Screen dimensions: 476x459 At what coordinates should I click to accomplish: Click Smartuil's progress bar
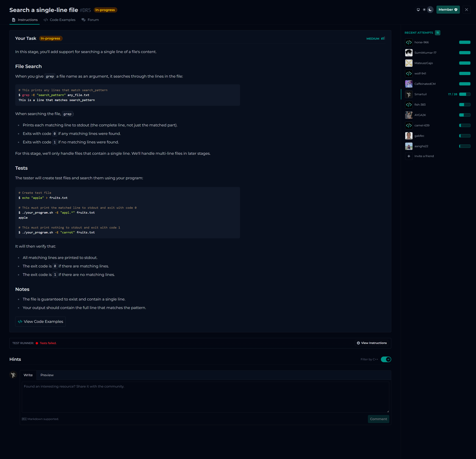(465, 94)
